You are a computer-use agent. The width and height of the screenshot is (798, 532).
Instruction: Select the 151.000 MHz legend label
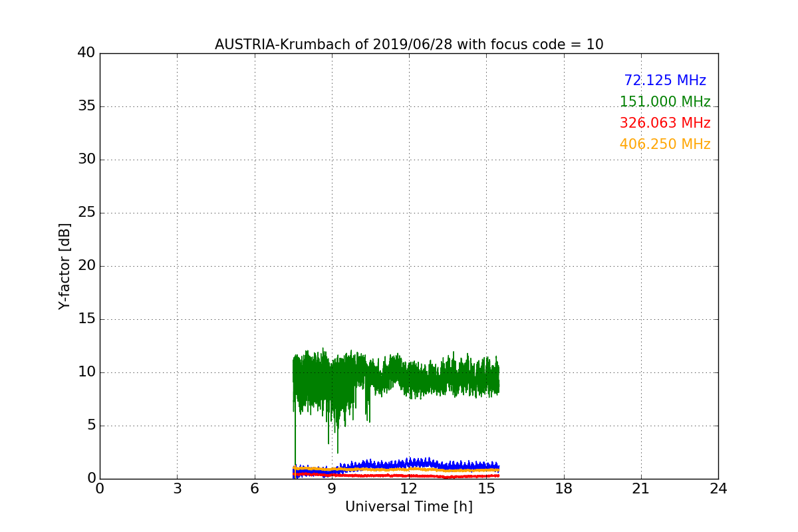pyautogui.click(x=665, y=102)
